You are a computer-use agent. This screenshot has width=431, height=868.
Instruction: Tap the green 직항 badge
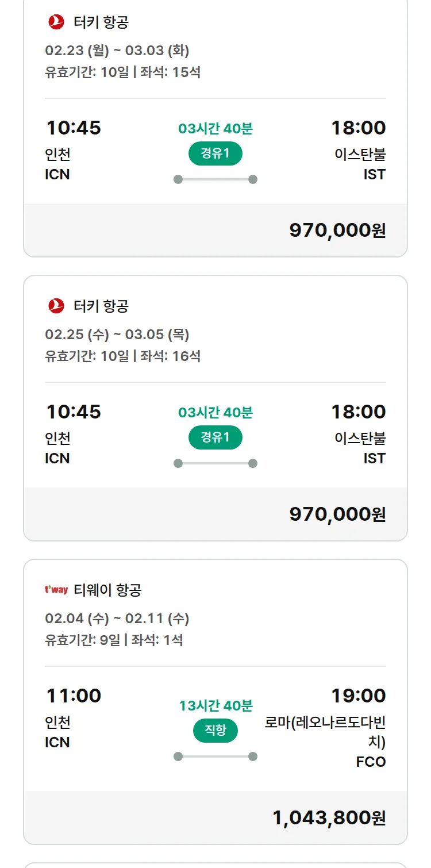tap(215, 730)
